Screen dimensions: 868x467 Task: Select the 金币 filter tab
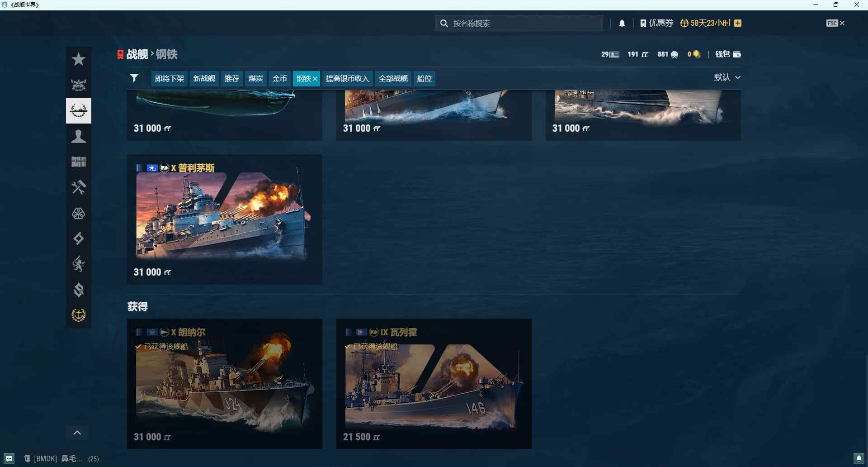click(x=280, y=79)
